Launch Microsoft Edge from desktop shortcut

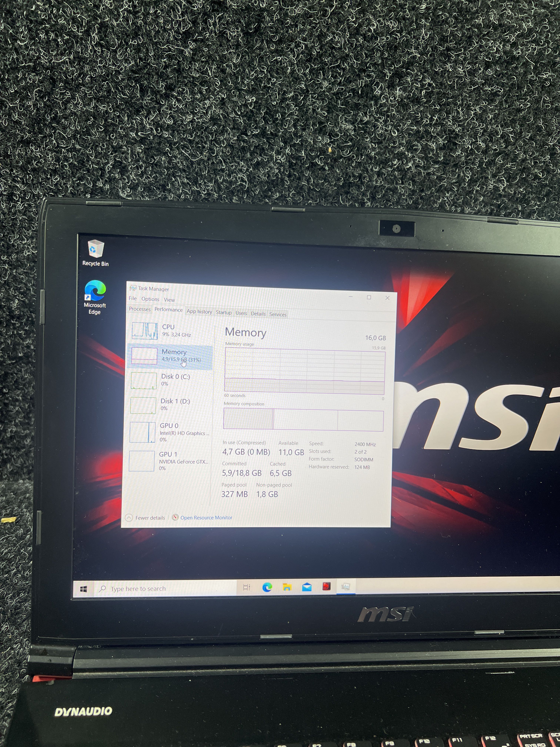point(95,296)
